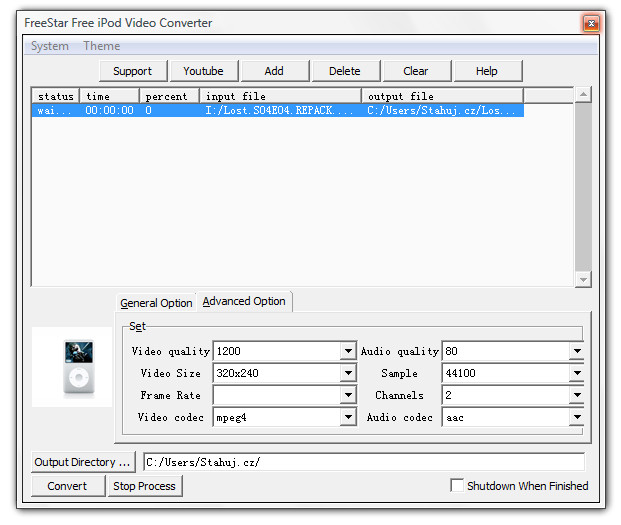Viewport: 621px width, 525px height.
Task: Click the percent column header
Action: point(170,96)
